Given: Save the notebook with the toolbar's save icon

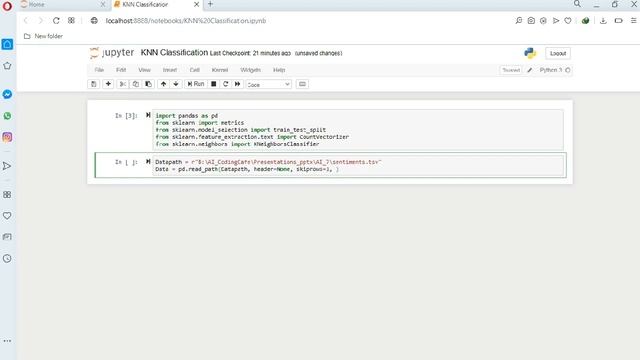Looking at the screenshot, I should click(93, 84).
